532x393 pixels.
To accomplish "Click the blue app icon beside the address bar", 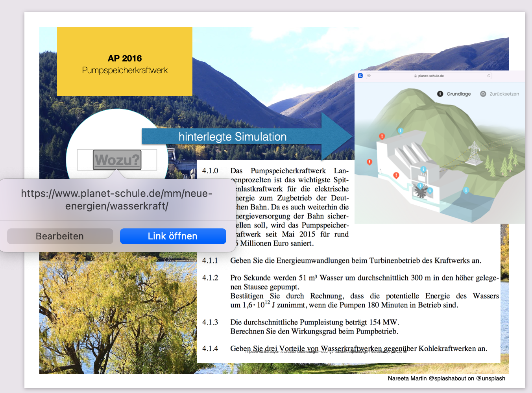I will point(360,76).
